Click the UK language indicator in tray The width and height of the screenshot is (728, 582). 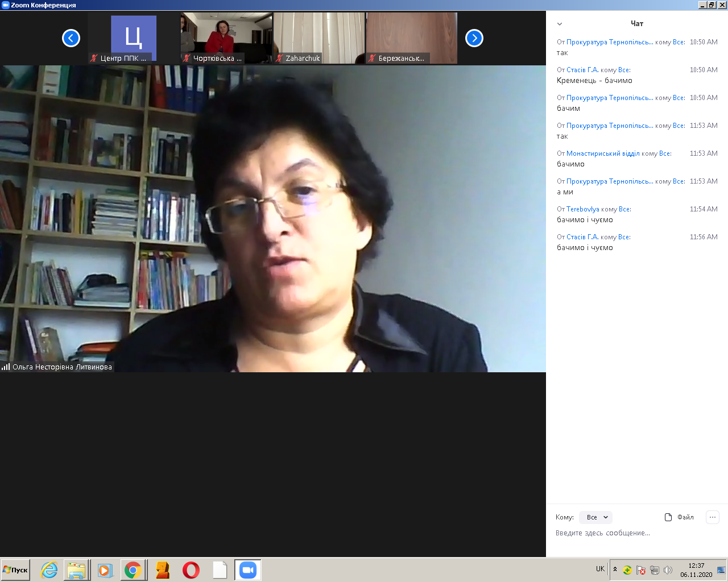[600, 569]
